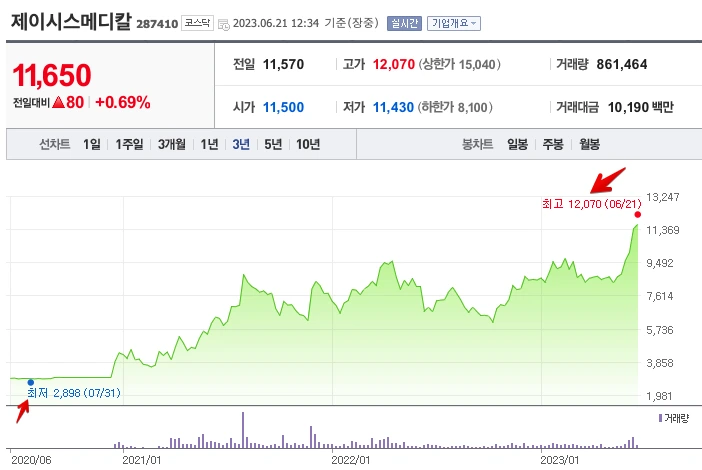The image size is (702, 470).
Task: Open the 일봉 daily candle chart
Action: point(518,144)
